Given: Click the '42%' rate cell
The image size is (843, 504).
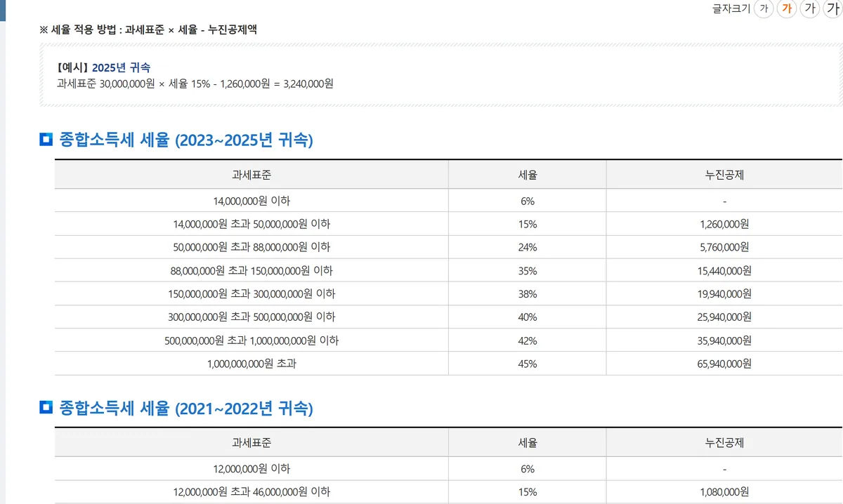Looking at the screenshot, I should pos(528,340).
